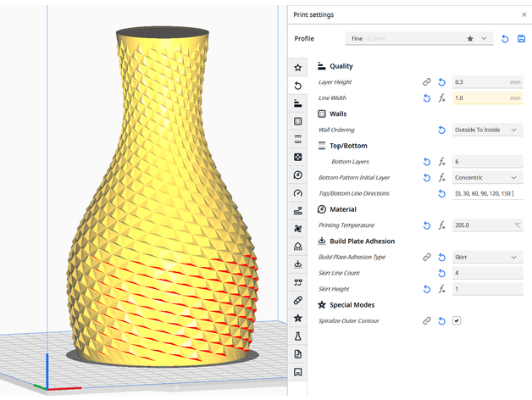Open the Cooling fan category icon
The image size is (532, 400).
point(297,229)
